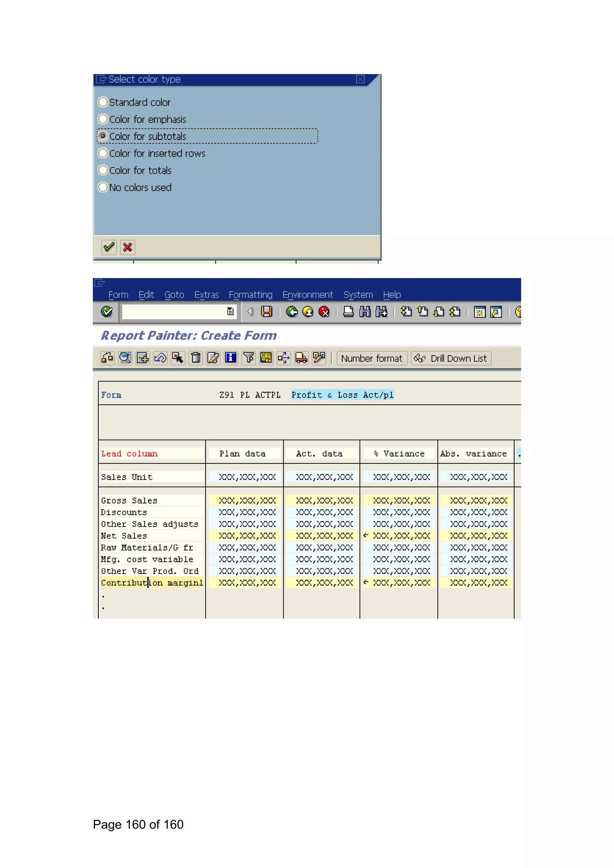Viewport: 614px width, 868px height.
Task: Select No colors used option
Action: [103, 187]
